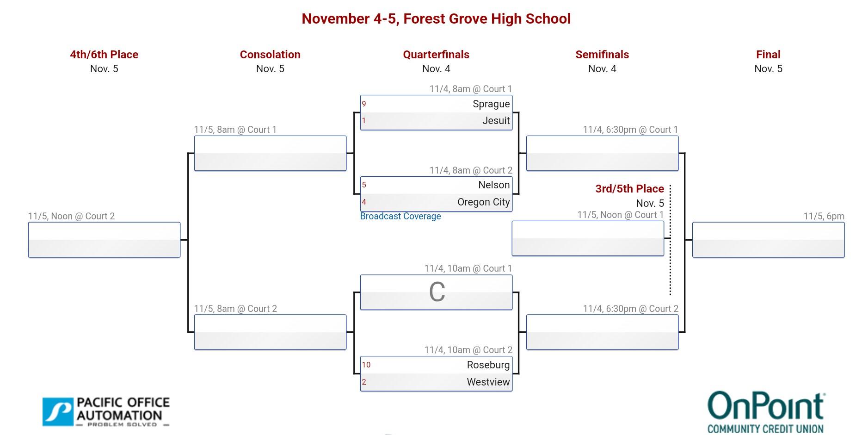
Task: Click the 4th/6th Place game box
Action: tap(104, 240)
